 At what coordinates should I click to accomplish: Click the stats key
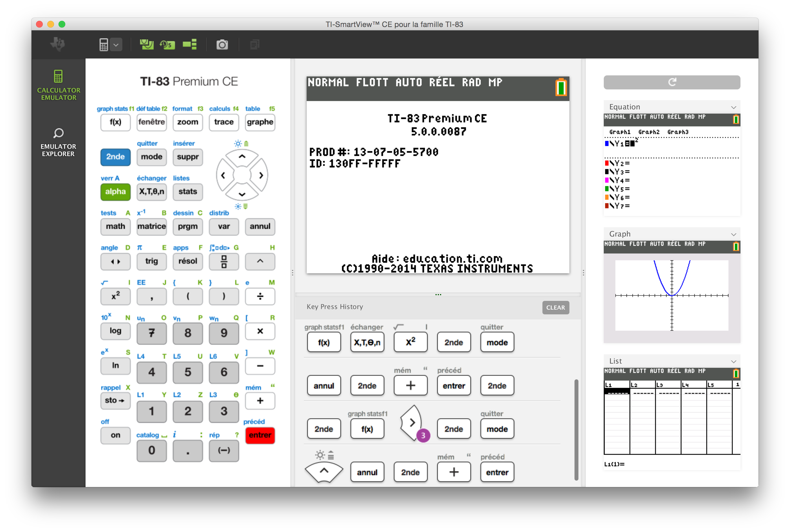pos(188,192)
